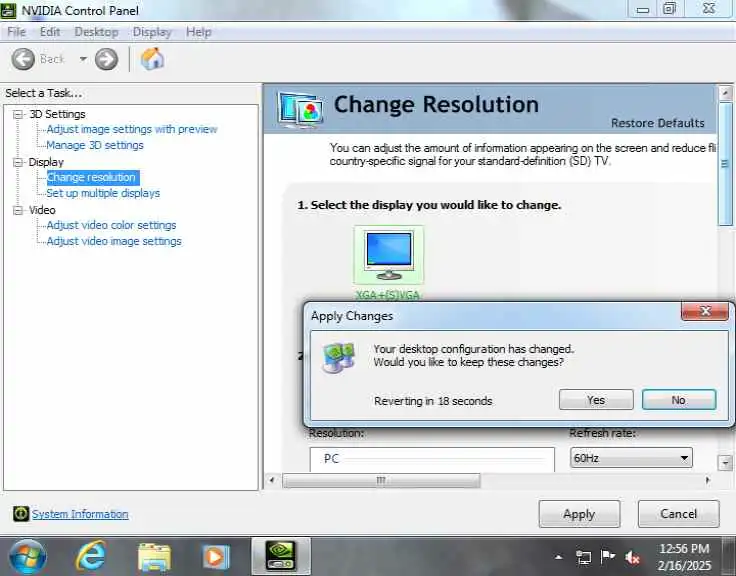This screenshot has height=576, width=736.
Task: Click the Apply Changes dialog icon
Action: pyautogui.click(x=338, y=357)
